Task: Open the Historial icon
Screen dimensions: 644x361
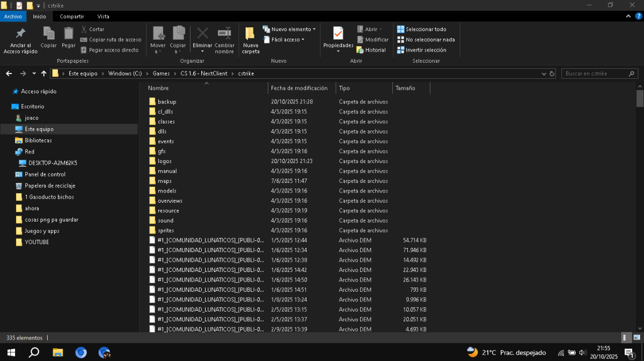Action: pyautogui.click(x=371, y=50)
